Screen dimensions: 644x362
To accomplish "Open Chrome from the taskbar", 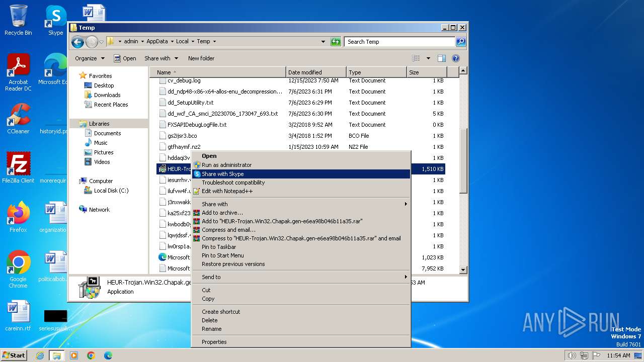I will click(x=91, y=355).
